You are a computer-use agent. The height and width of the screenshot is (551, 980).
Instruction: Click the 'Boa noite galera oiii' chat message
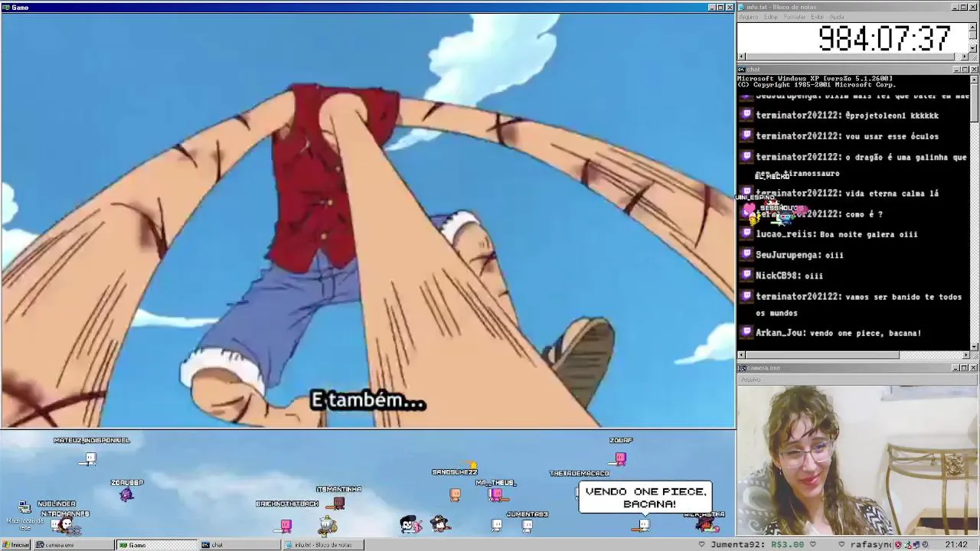(869, 234)
